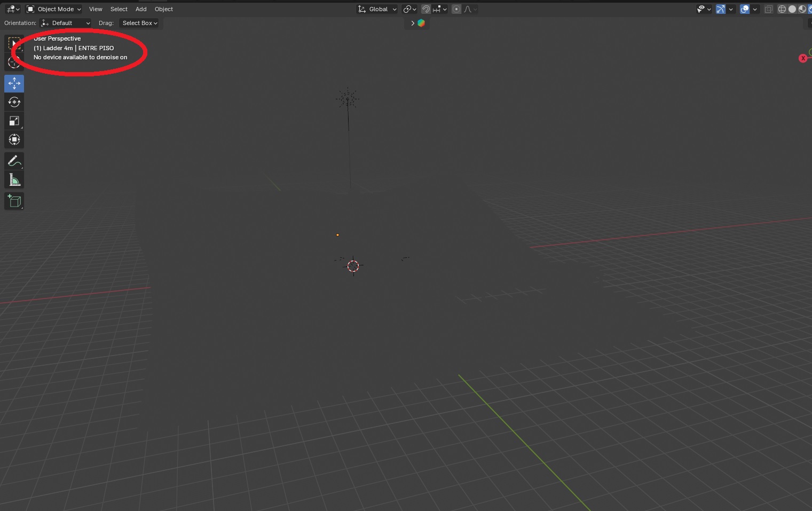Toggle viewport overlays display
This screenshot has width=812, height=511.
coord(745,9)
